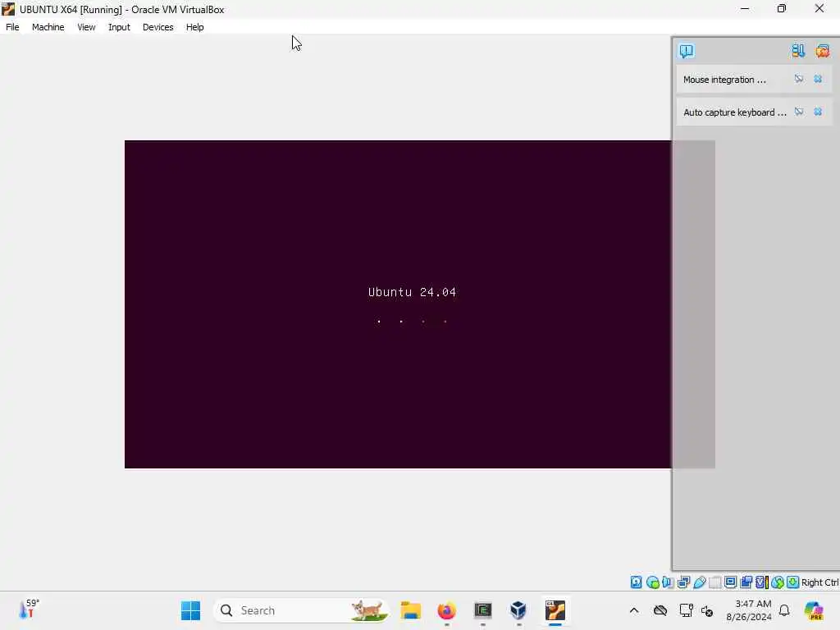Toggle the notification center icon
The width and height of the screenshot is (840, 630).
687,51
